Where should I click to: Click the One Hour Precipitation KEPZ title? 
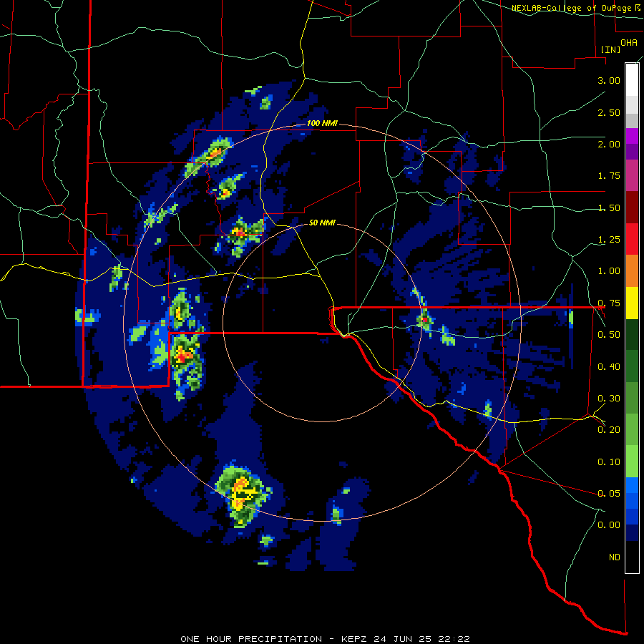[326, 639]
